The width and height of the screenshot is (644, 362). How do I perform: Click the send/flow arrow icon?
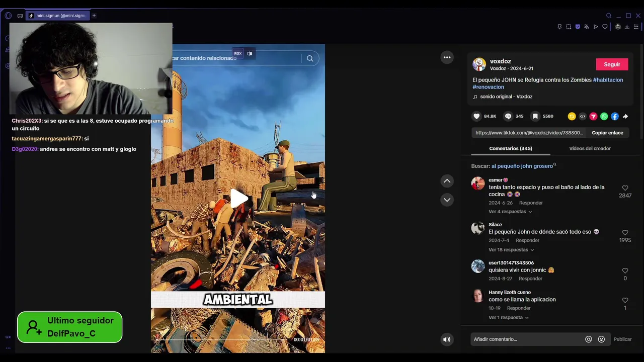tap(596, 27)
